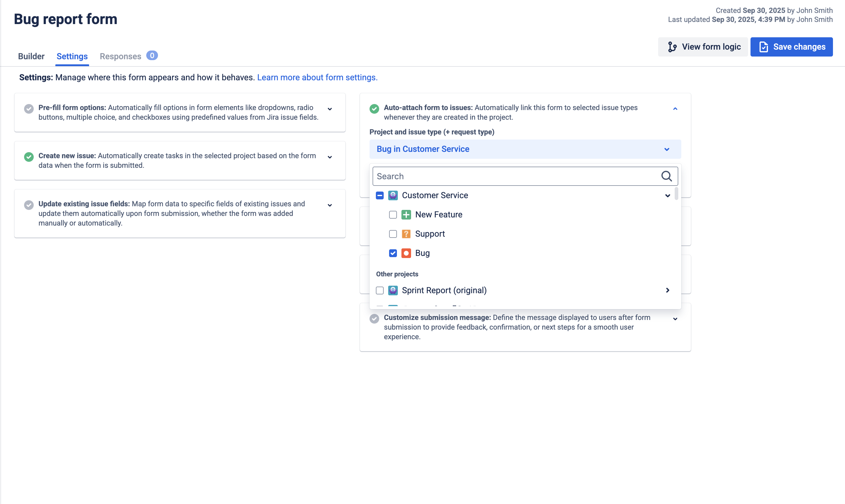
Task: Click the green New Feature issue type icon
Action: pos(406,214)
